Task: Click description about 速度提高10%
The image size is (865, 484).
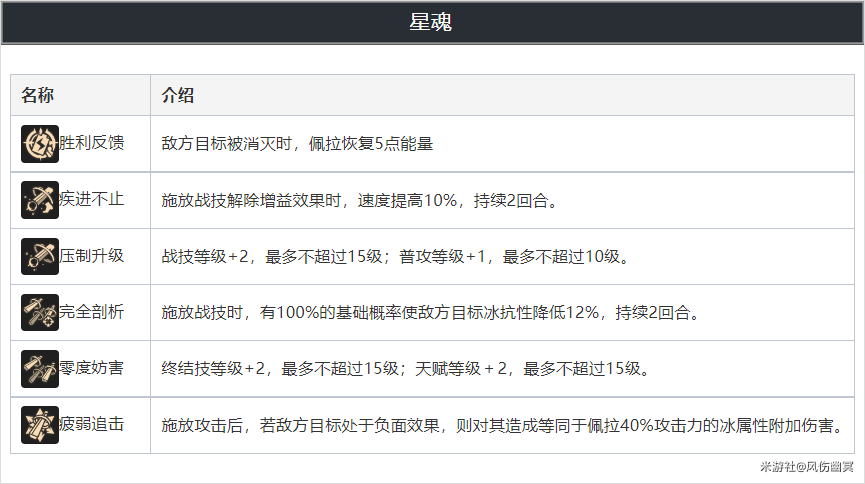Action: [360, 200]
